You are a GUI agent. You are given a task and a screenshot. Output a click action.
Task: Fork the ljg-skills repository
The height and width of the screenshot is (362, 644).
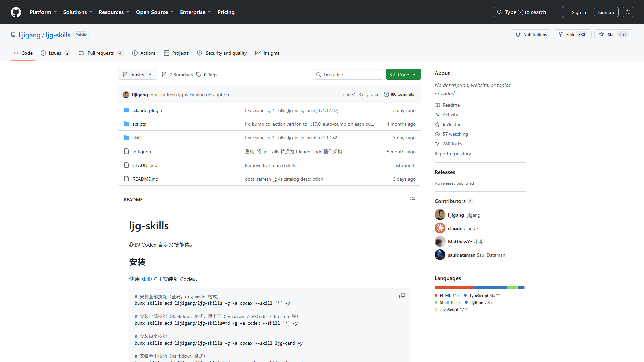[572, 34]
